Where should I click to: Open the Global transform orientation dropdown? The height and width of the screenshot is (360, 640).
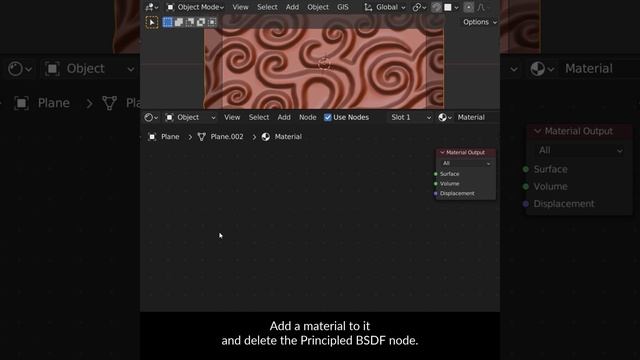(x=385, y=7)
